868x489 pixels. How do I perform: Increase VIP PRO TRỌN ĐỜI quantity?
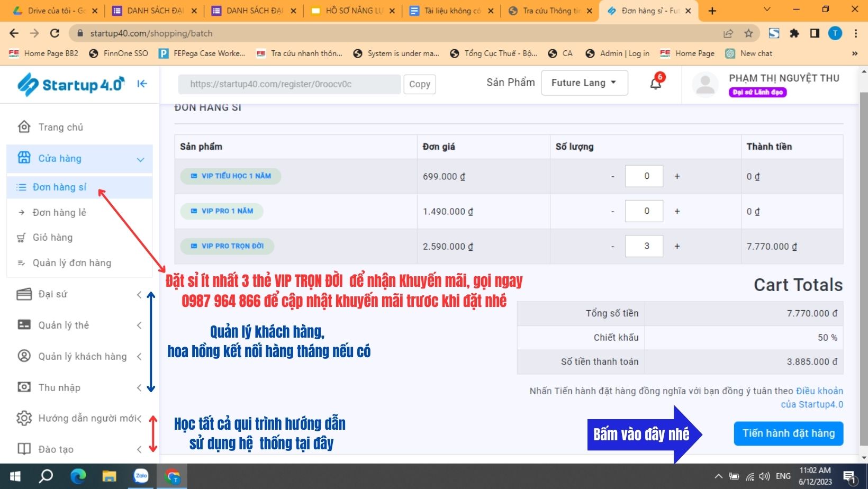point(677,246)
